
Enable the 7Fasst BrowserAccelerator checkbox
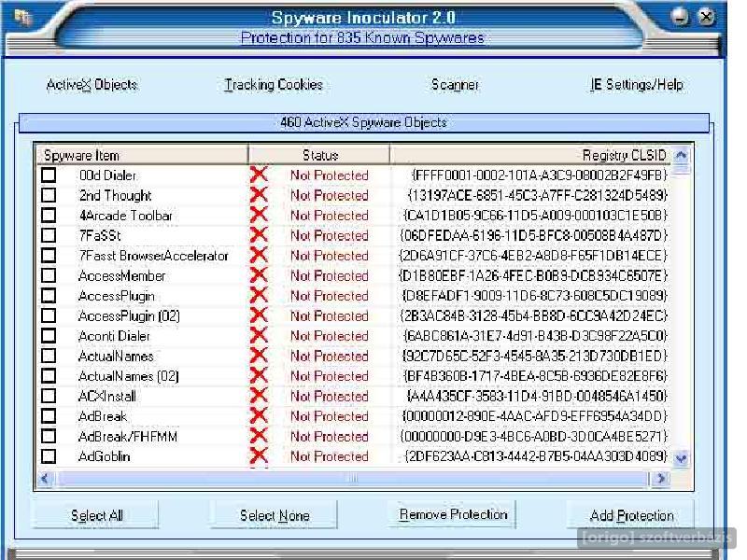tap(49, 256)
